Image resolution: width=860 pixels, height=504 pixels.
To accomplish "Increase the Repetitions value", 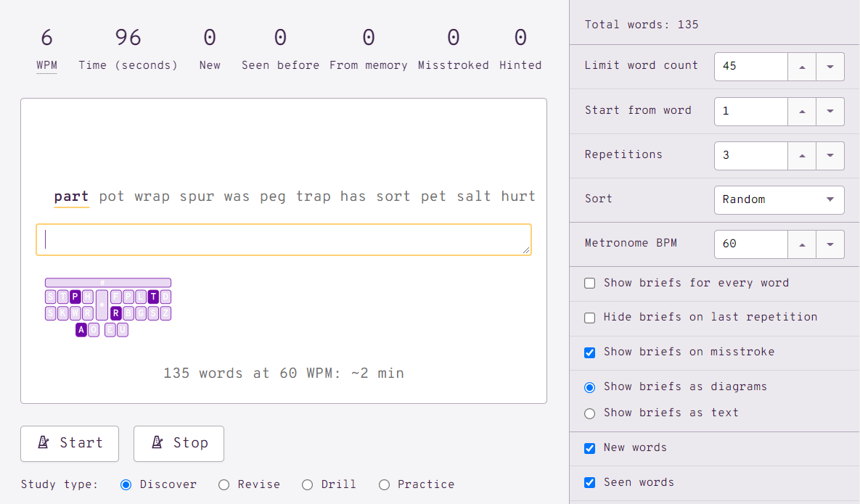I will pos(802,155).
